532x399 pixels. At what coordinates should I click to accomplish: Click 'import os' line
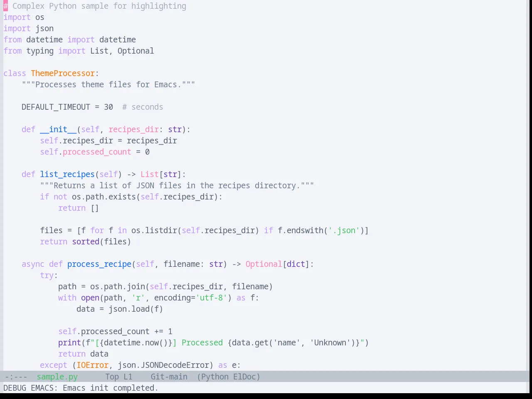point(24,17)
